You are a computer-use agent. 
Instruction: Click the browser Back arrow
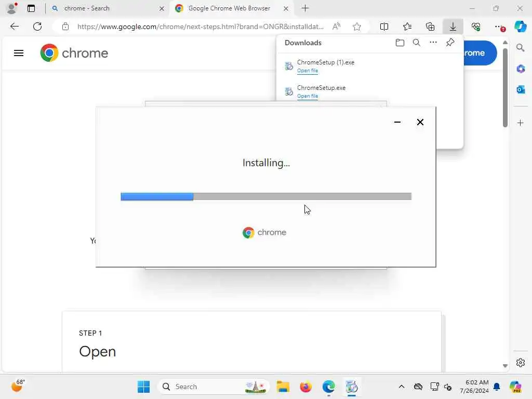tap(14, 26)
